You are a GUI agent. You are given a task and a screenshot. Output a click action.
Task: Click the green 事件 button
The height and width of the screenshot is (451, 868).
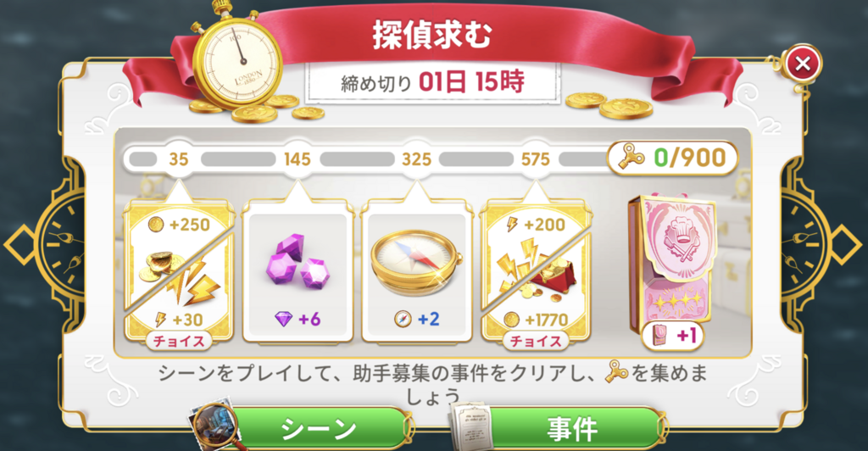click(x=572, y=428)
